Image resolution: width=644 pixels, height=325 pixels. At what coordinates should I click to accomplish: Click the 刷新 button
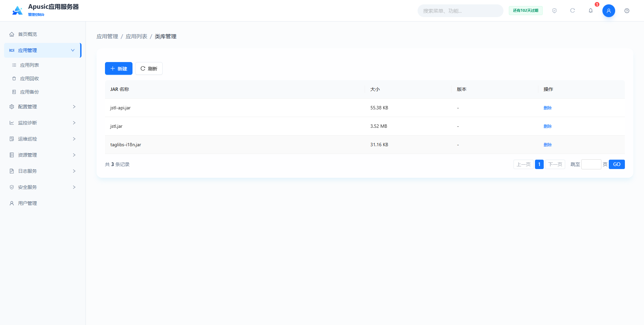click(149, 68)
